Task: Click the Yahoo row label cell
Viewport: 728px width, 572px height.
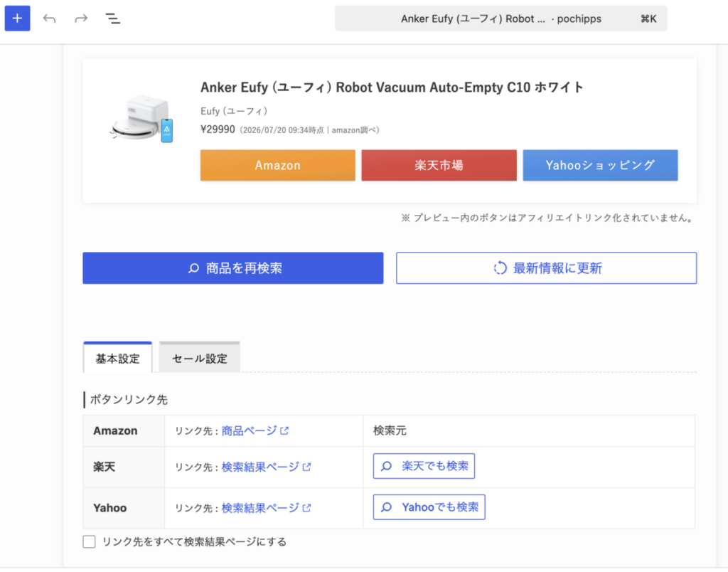Action: pyautogui.click(x=124, y=508)
